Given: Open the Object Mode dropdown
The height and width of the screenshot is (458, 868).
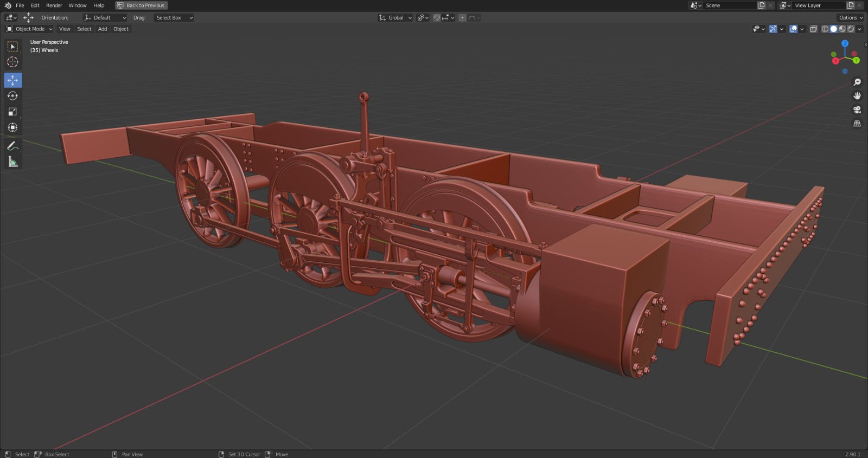Looking at the screenshot, I should coord(30,29).
